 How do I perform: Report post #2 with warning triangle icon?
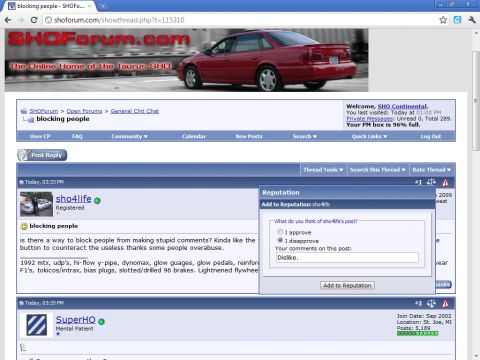pos(445,303)
